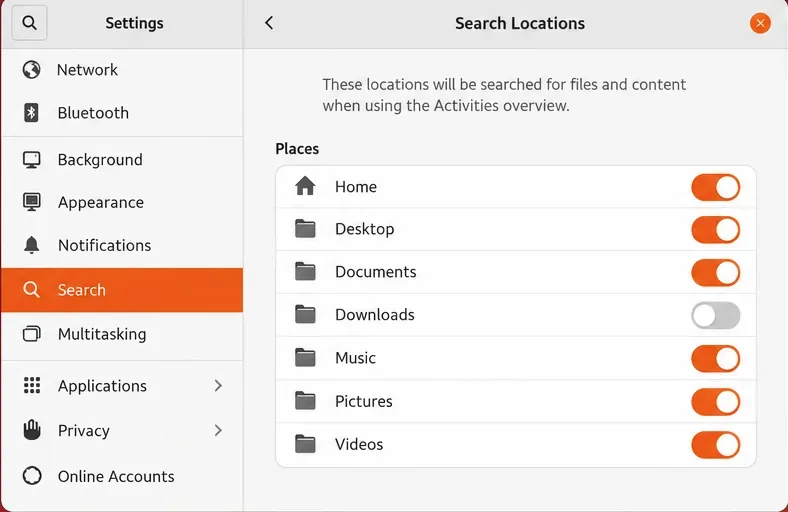The image size is (788, 512).
Task: Switch off the Music toggle
Action: point(716,359)
